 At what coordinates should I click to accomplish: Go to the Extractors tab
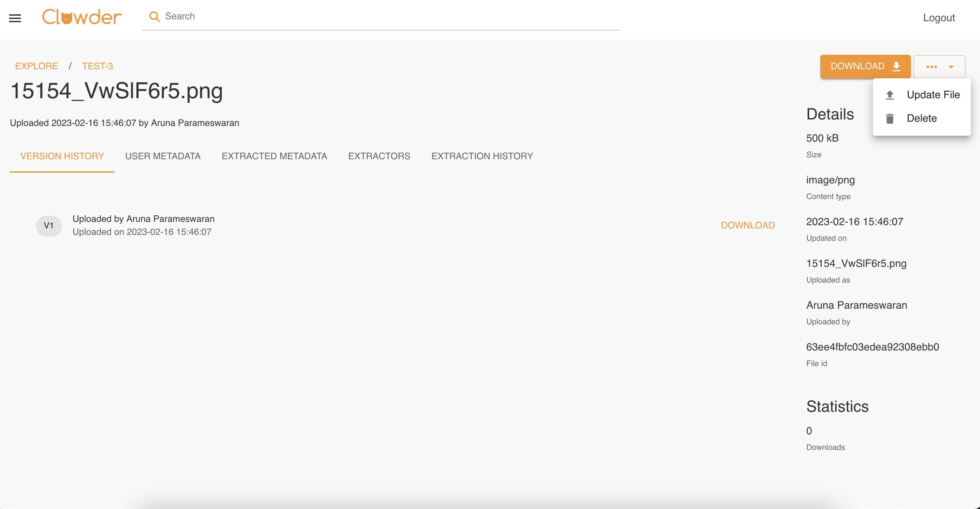pyautogui.click(x=379, y=156)
